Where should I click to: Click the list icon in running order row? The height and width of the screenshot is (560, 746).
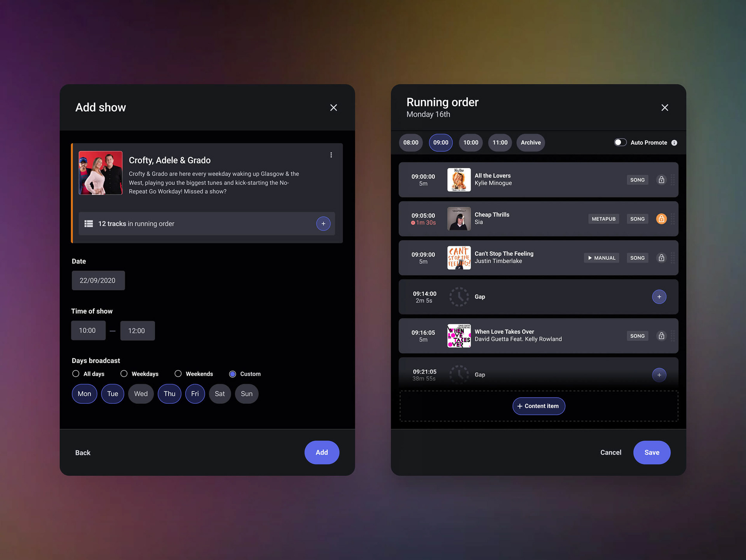point(89,224)
